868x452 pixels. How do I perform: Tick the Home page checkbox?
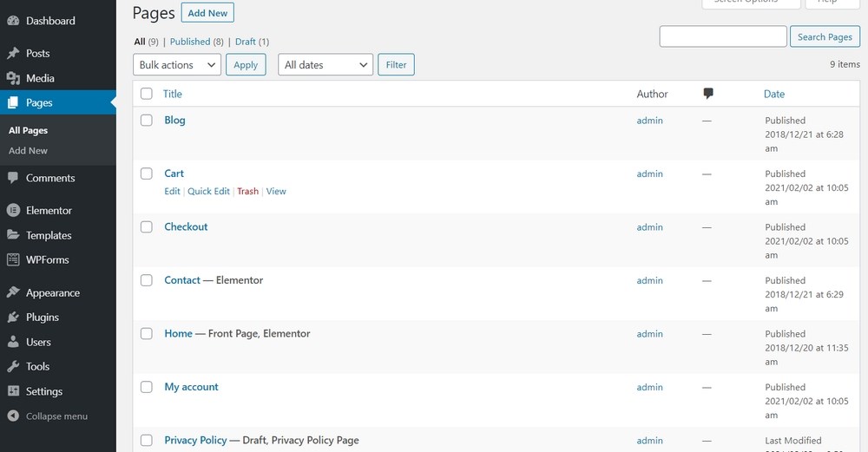(x=146, y=334)
